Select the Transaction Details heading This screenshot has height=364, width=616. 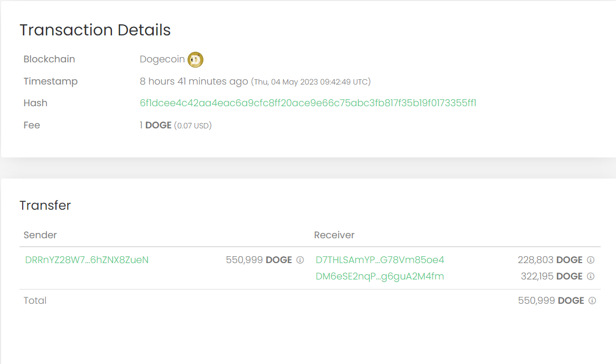95,30
